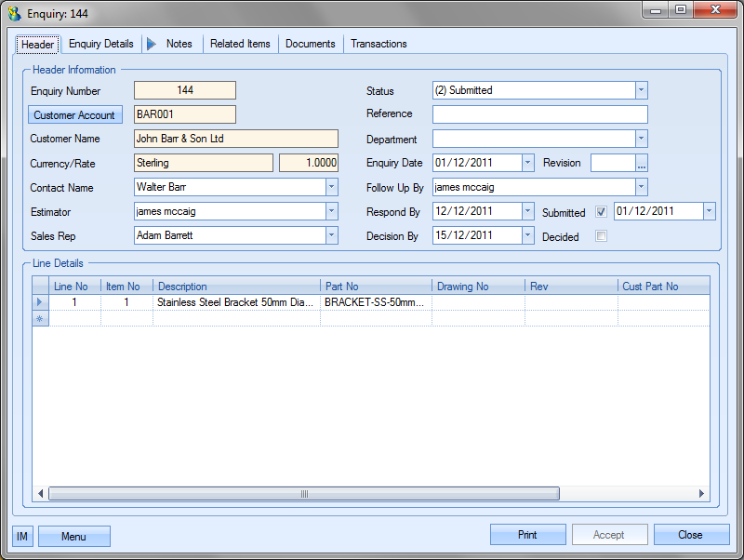Click the new row asterisk marker
744x560 pixels.
(x=39, y=318)
